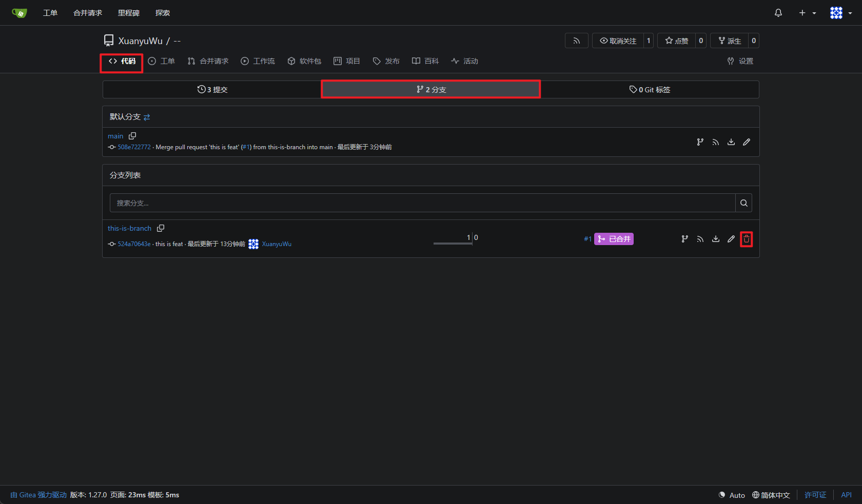Click the #1 link in main commit message
Viewport: 862px width, 504px height.
[246, 147]
